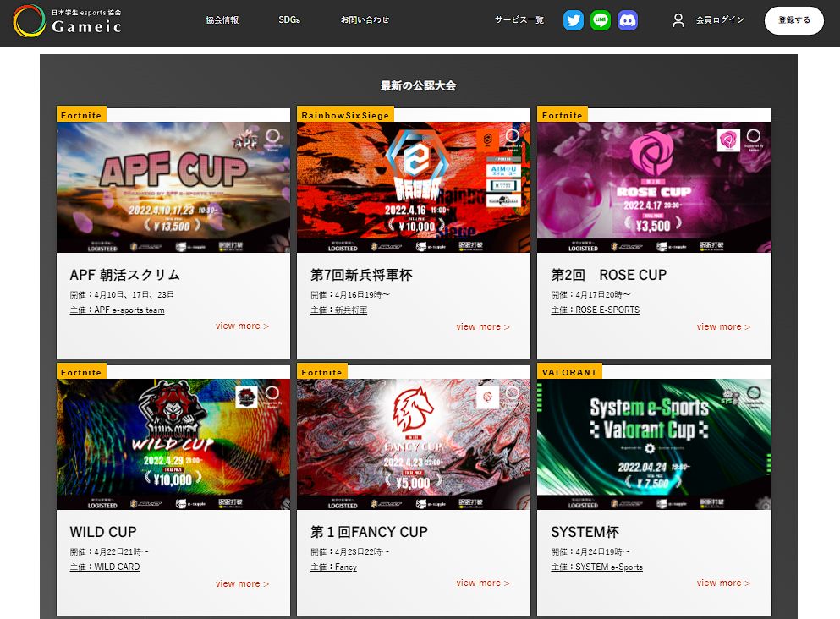
Task: Click the Fortnite tag on FANCY CUP card
Action: [322, 372]
